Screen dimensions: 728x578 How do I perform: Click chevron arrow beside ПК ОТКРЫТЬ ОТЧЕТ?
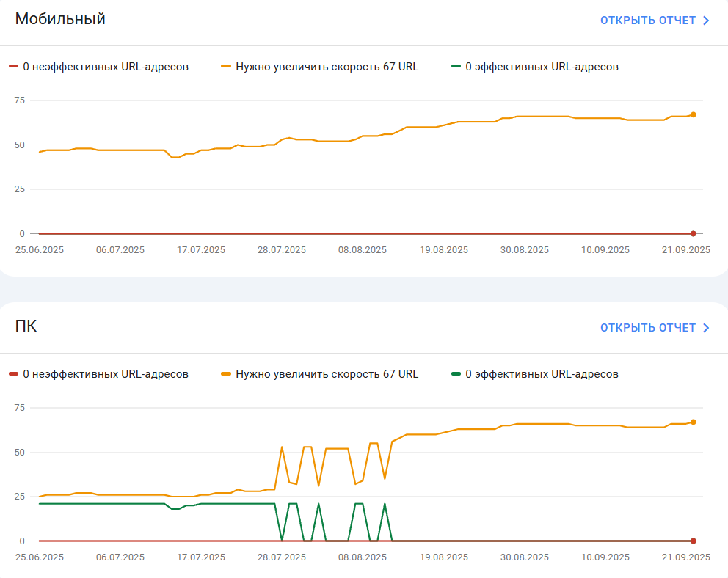point(706,328)
